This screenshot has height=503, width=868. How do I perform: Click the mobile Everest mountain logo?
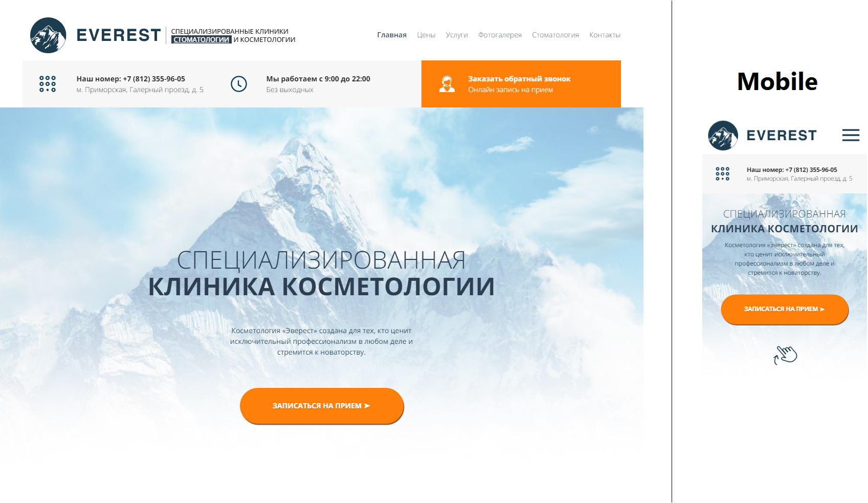tap(723, 135)
